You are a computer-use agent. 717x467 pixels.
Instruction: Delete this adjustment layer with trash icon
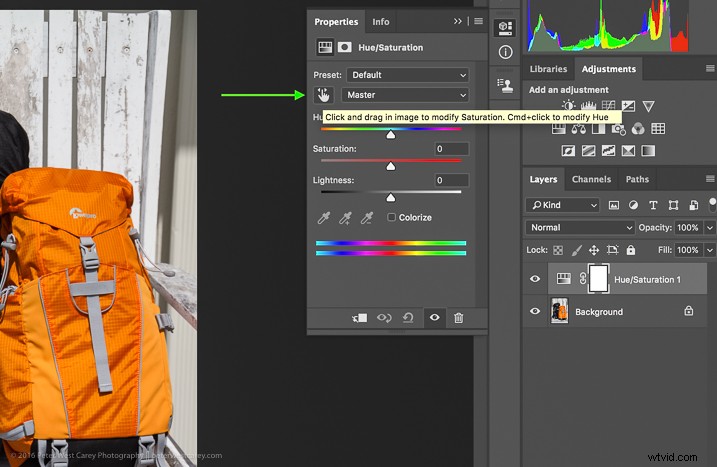tap(458, 317)
